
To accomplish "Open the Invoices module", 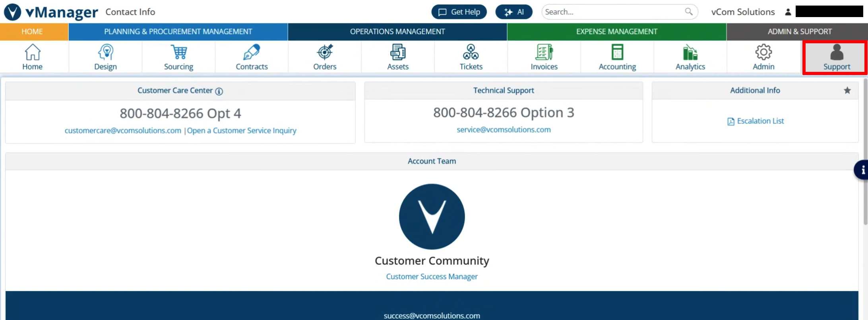I will click(x=544, y=57).
